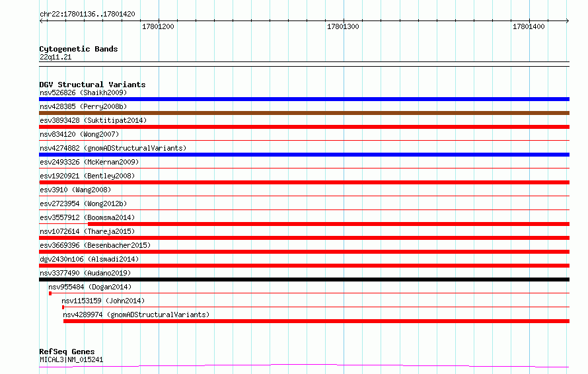
Task: Select the blue bar of nsv4274882
Action: pyautogui.click(x=304, y=155)
